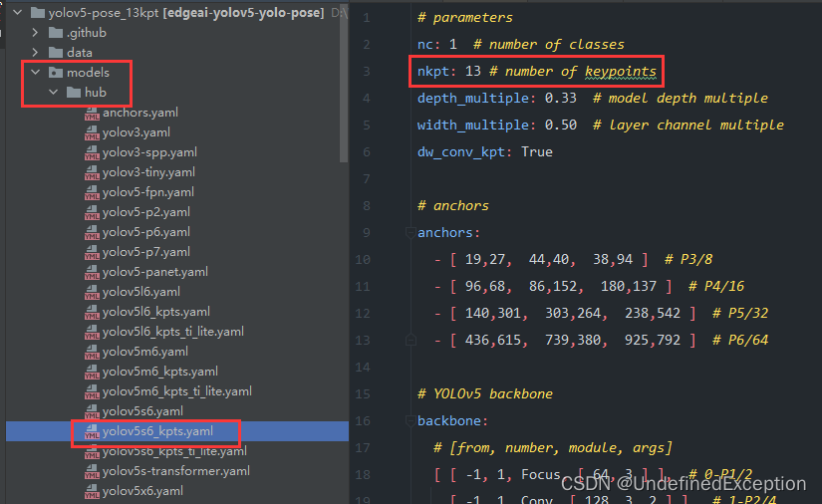Click the YML icon of yolov5-fpn.yaml
The width and height of the screenshot is (822, 504).
(92, 192)
